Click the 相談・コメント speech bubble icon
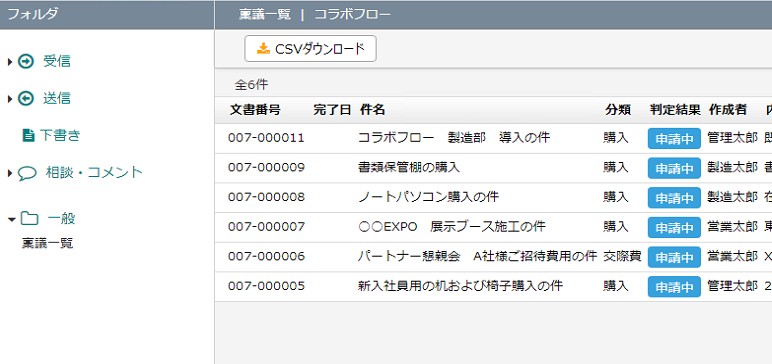This screenshot has width=772, height=364. (x=27, y=173)
